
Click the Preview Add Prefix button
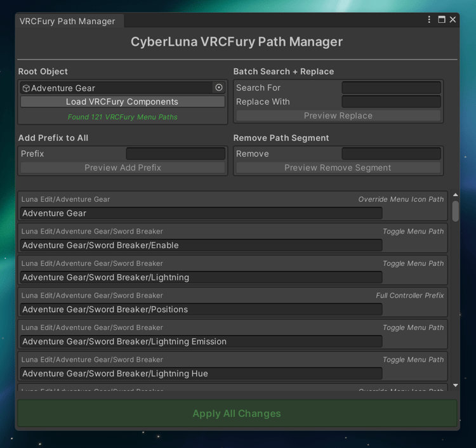[122, 168]
